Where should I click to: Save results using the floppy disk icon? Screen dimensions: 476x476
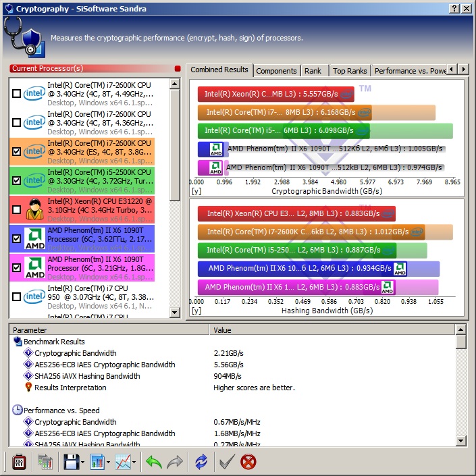tap(72, 462)
